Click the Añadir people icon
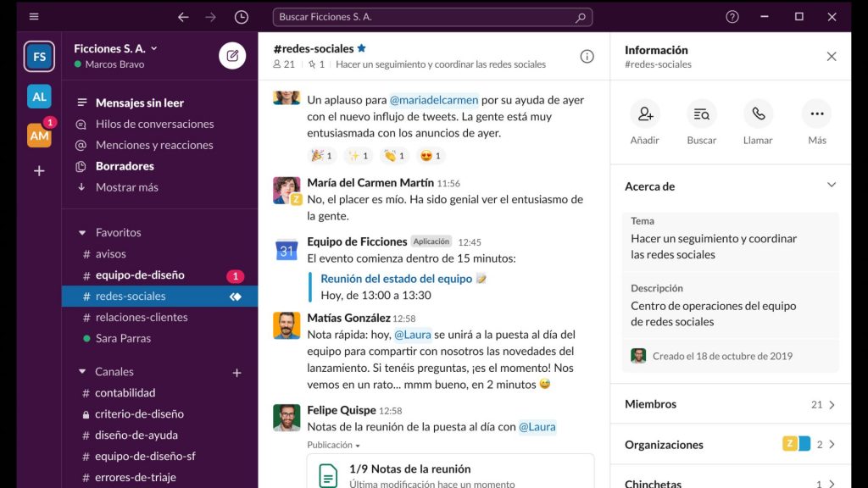The width and height of the screenshot is (868, 488). [x=645, y=114]
